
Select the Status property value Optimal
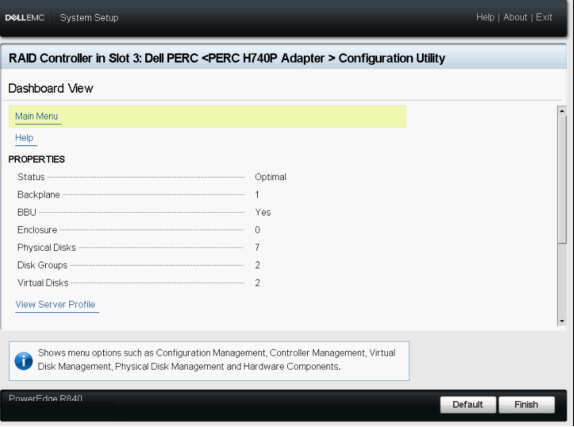271,177
